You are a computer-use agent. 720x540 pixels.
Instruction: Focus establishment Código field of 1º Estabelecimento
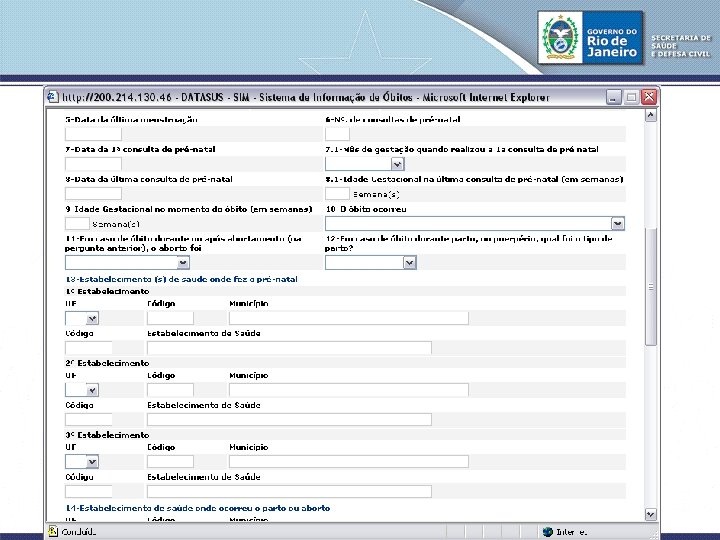pyautogui.click(x=89, y=348)
